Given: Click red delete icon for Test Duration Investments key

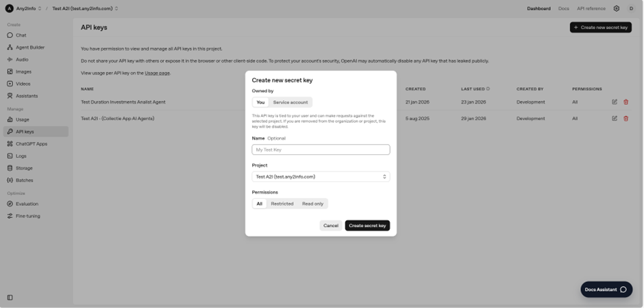Looking at the screenshot, I should tap(626, 102).
